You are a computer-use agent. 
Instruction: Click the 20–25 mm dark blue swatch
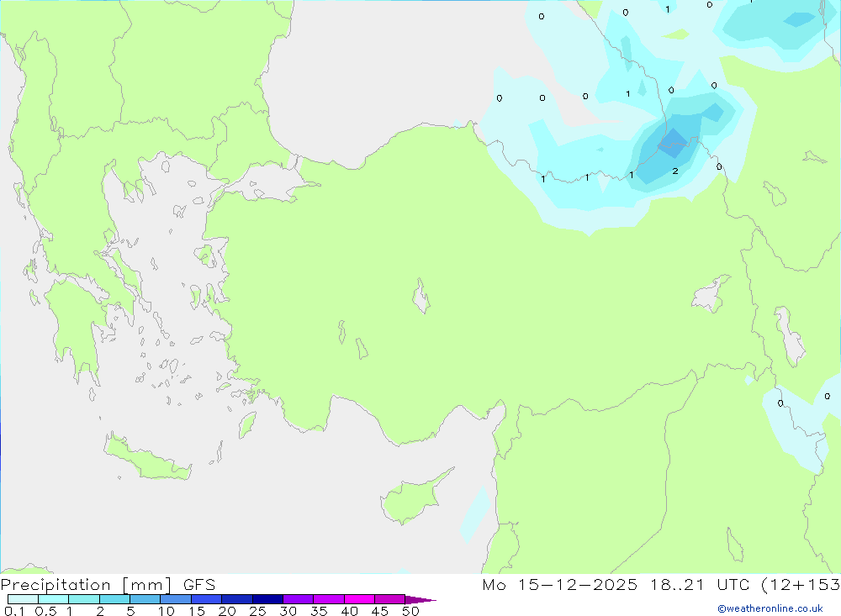point(237,599)
